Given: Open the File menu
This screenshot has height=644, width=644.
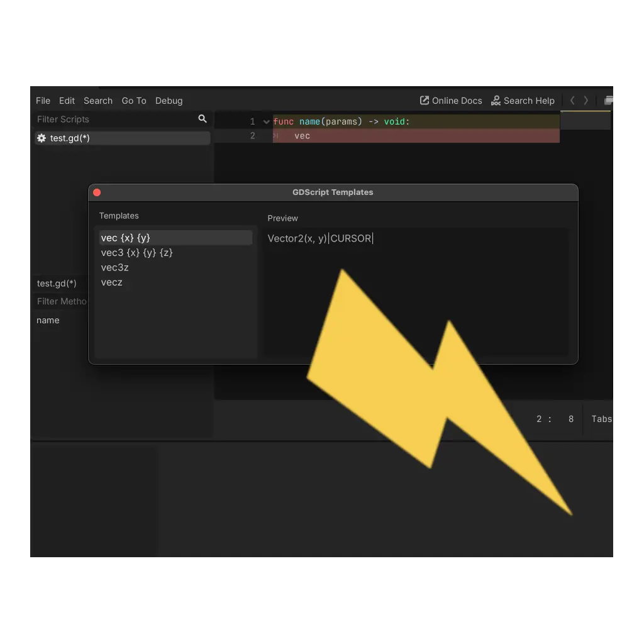Looking at the screenshot, I should coord(43,101).
